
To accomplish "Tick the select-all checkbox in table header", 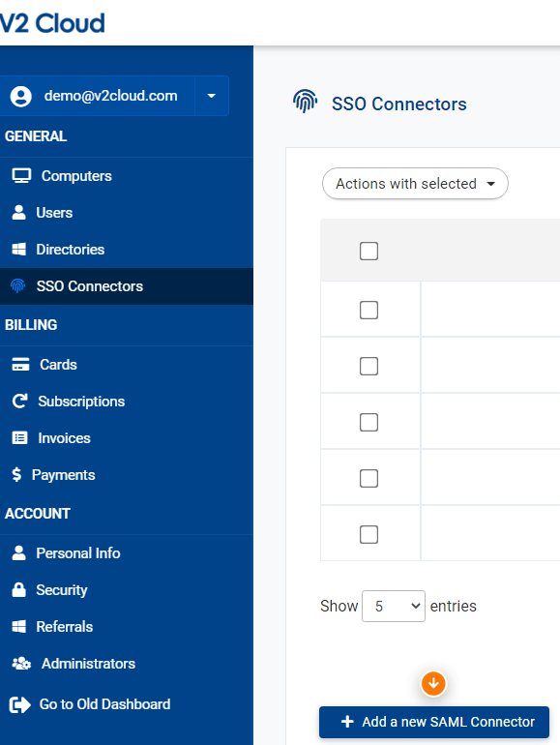I will pos(369,251).
